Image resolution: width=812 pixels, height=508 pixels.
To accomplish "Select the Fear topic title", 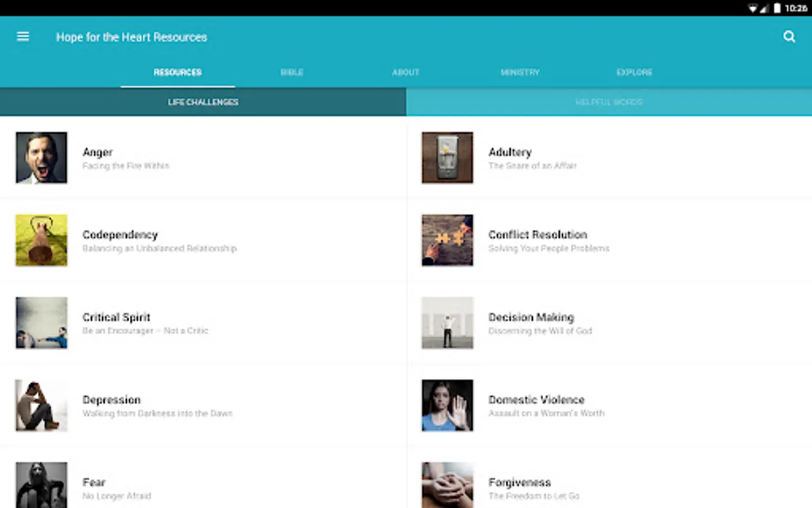I will click(x=94, y=483).
